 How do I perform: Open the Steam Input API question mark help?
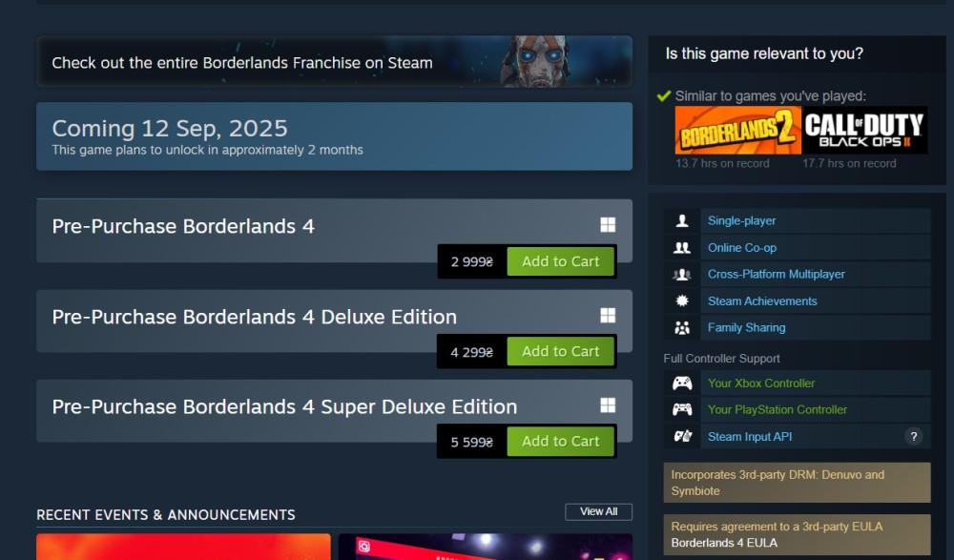click(913, 436)
